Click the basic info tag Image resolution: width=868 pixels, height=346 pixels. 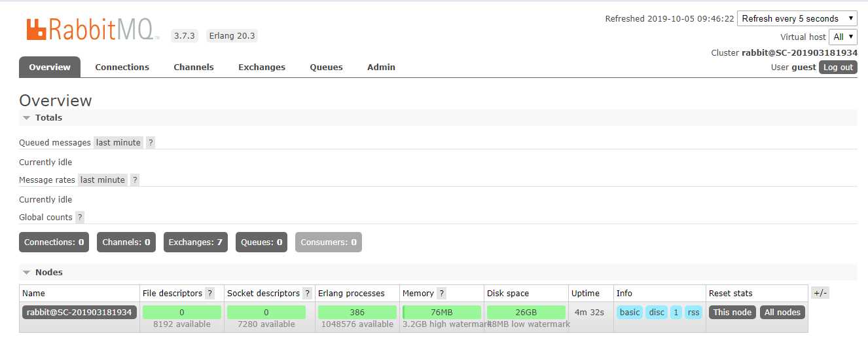(x=630, y=312)
